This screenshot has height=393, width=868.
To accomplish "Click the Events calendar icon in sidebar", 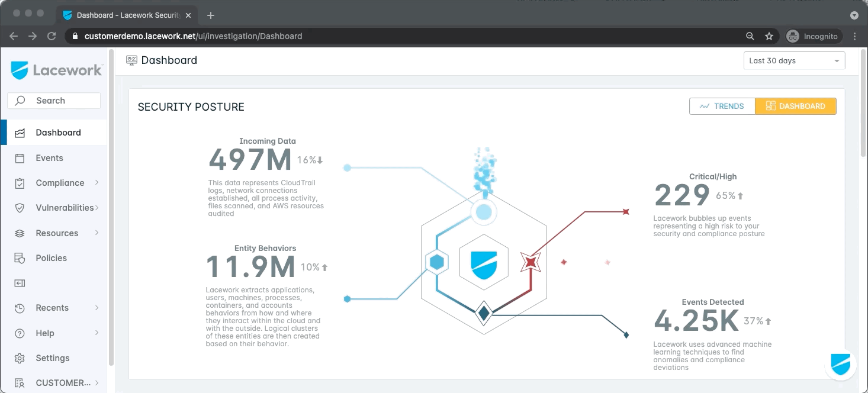I will (x=20, y=158).
